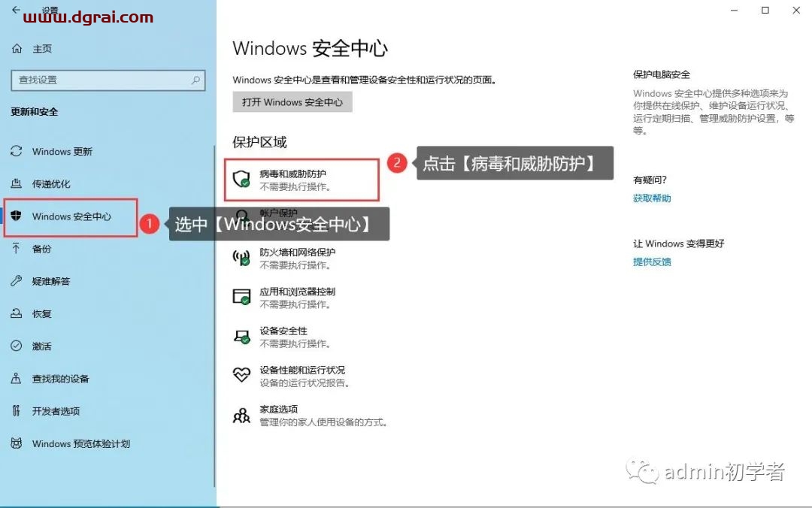This screenshot has width=812, height=508.
Task: Click the 开发者选项 tools icon
Action: coord(16,411)
